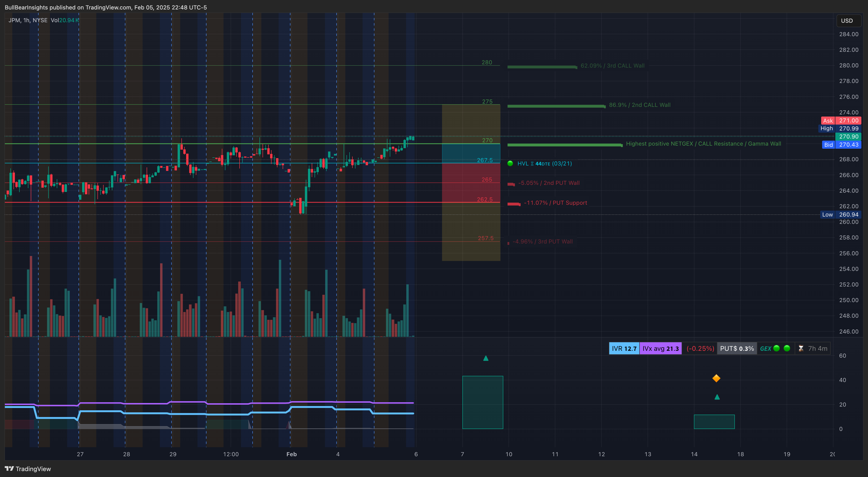This screenshot has width=868, height=477.
Task: Click the orange diamond marker in lower pane
Action: point(716,378)
